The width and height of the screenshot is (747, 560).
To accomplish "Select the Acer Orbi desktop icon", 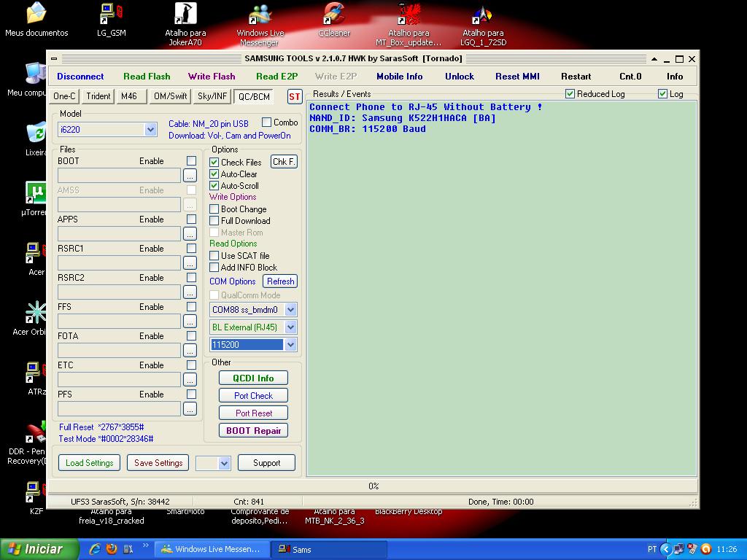I will (31, 318).
